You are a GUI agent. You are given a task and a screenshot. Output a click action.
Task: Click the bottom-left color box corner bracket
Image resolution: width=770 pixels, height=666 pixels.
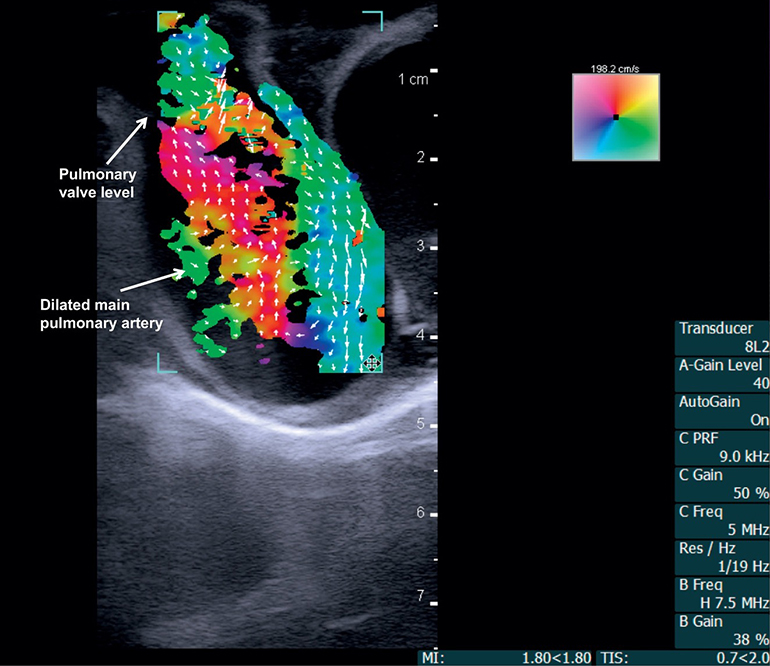[x=167, y=362]
